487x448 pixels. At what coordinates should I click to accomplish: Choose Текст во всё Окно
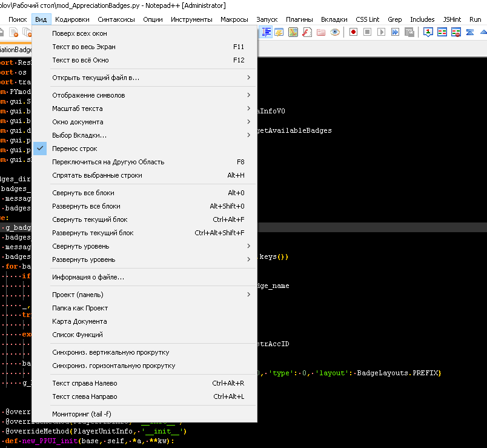(144, 60)
